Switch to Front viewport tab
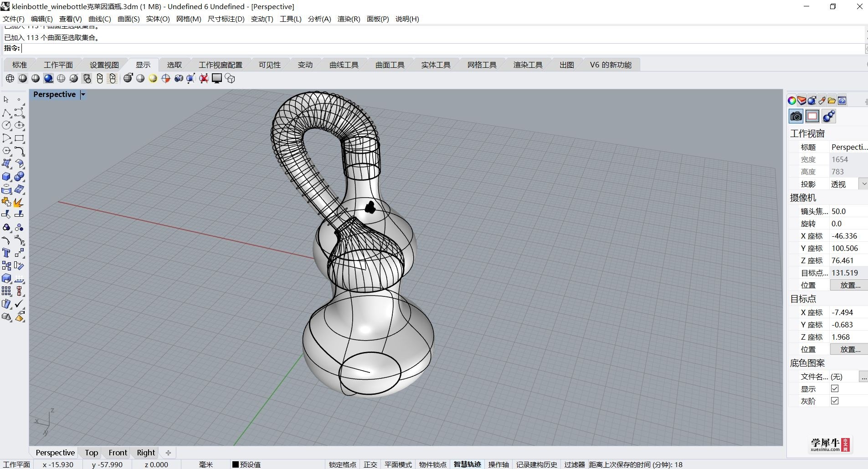 tap(118, 453)
